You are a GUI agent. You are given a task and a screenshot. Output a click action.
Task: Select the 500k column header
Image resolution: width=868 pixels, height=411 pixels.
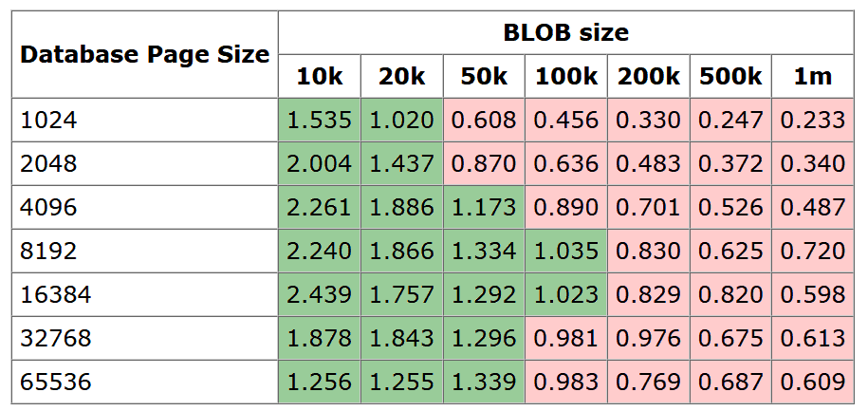730,77
